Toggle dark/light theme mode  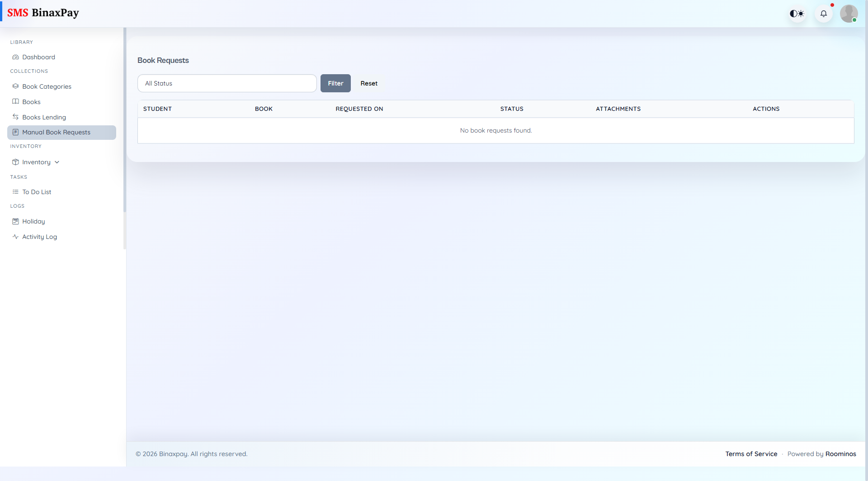797,14
